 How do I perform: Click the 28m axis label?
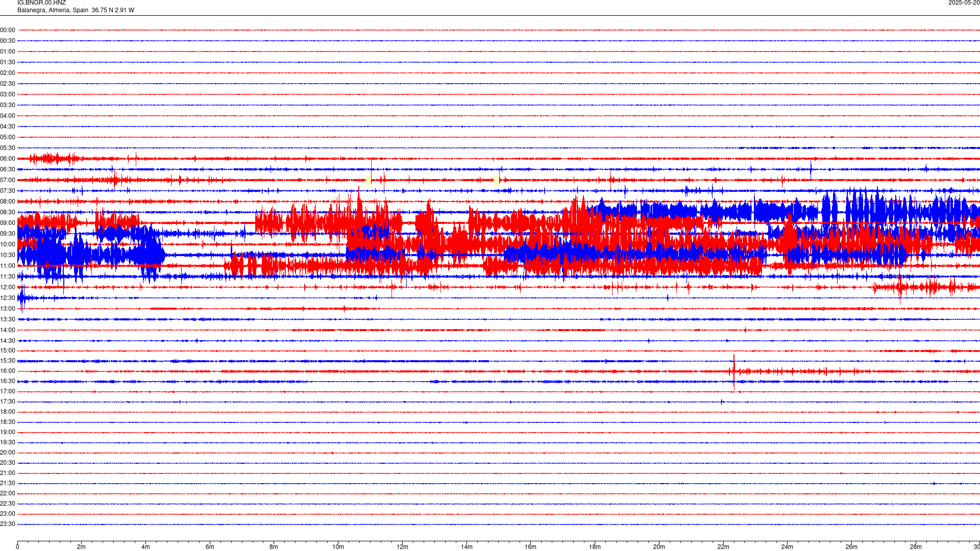click(x=916, y=547)
